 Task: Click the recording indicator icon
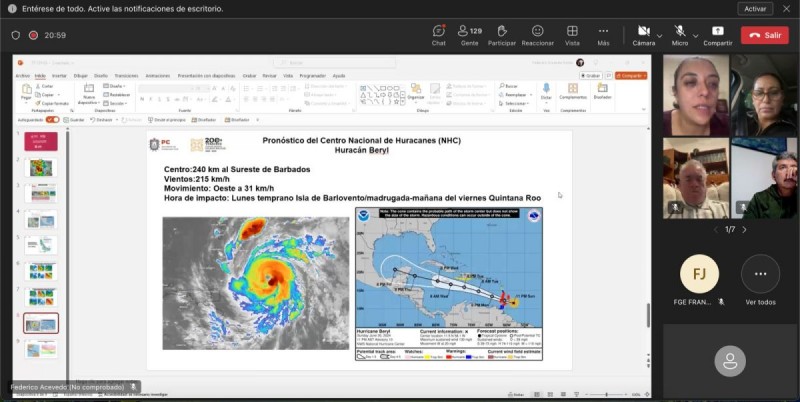click(33, 35)
